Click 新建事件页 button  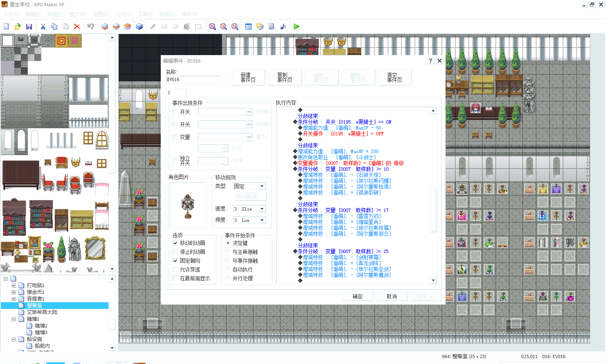tap(248, 77)
